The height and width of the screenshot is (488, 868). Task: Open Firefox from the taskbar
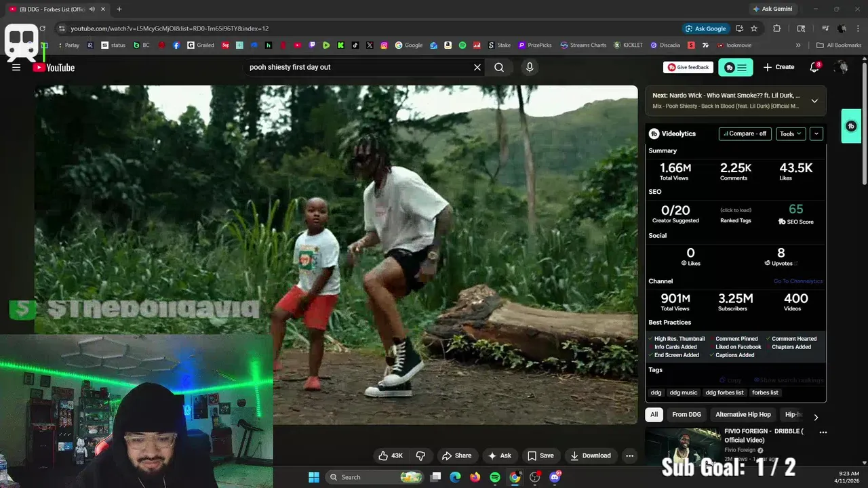(x=475, y=477)
